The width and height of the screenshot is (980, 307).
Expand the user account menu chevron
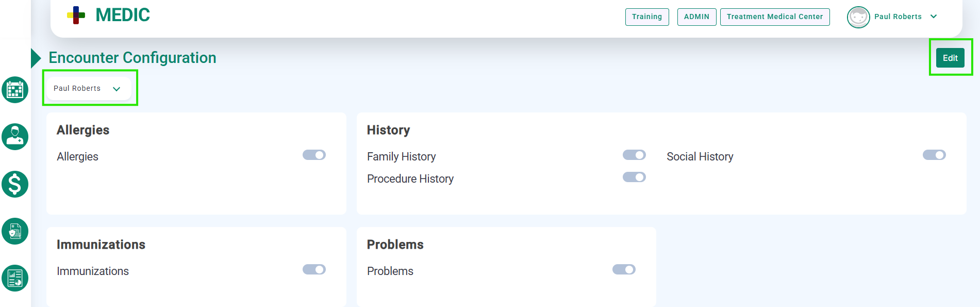pyautogui.click(x=934, y=17)
